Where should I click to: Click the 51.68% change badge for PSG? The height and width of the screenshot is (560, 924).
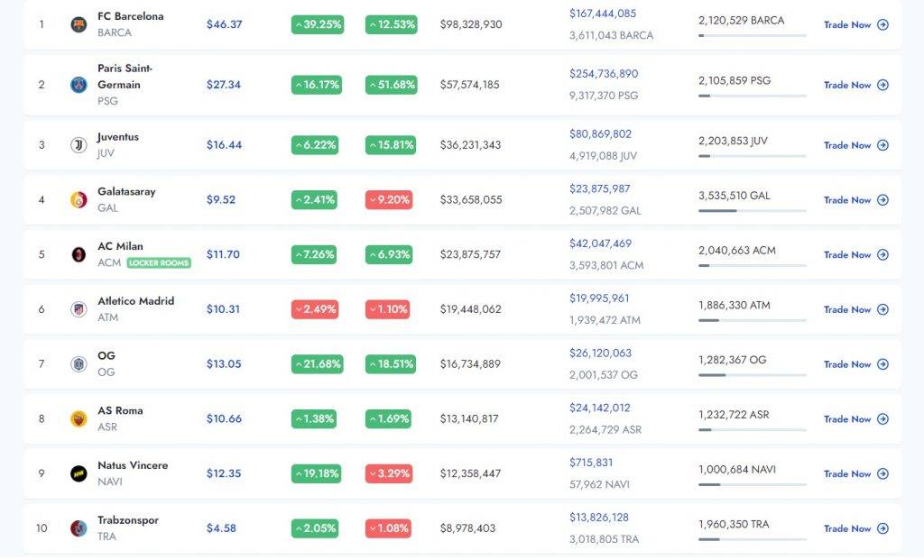pos(392,85)
